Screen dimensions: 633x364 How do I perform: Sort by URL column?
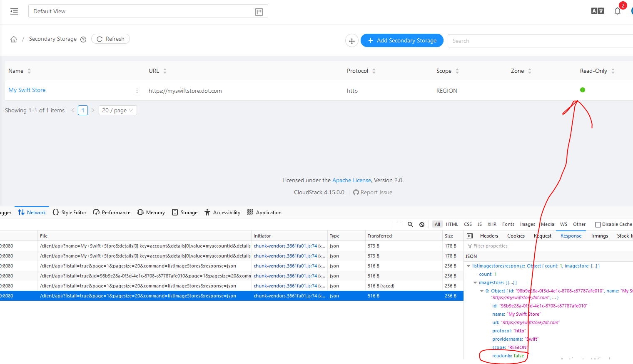click(165, 71)
